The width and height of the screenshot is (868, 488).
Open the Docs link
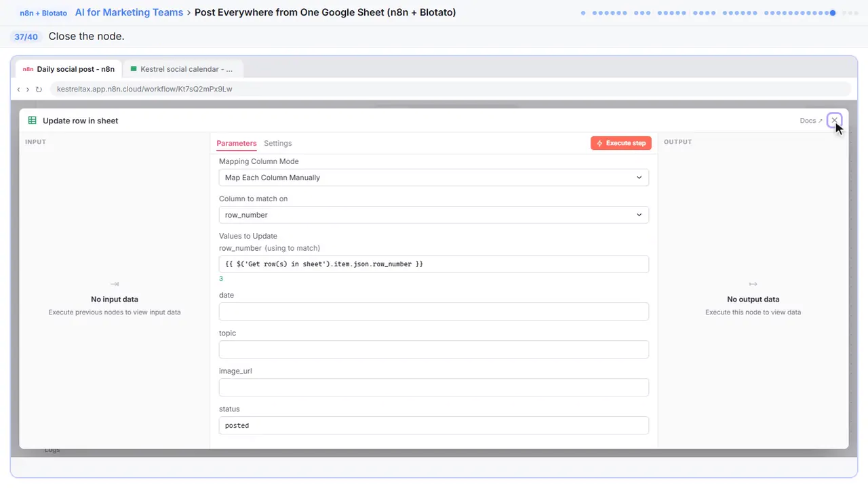coord(811,121)
